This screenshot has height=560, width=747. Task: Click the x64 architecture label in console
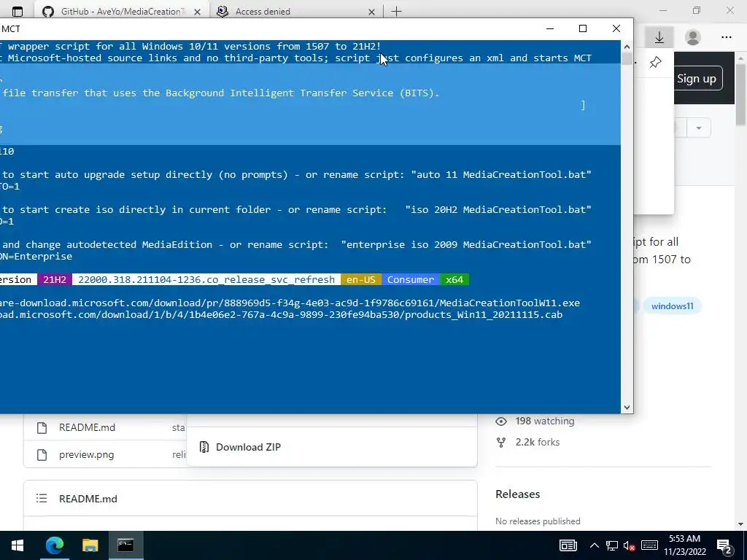point(454,279)
